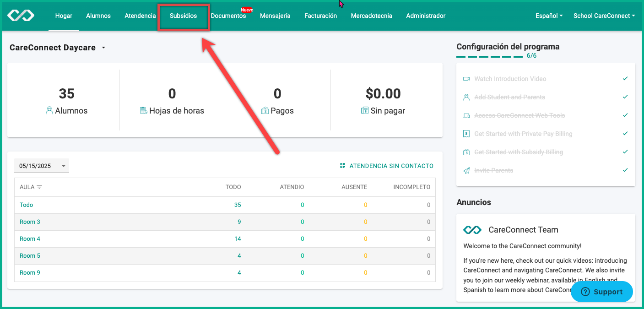Click the Room 4 total value 14
Image resolution: width=644 pixels, height=309 pixels.
pos(238,239)
